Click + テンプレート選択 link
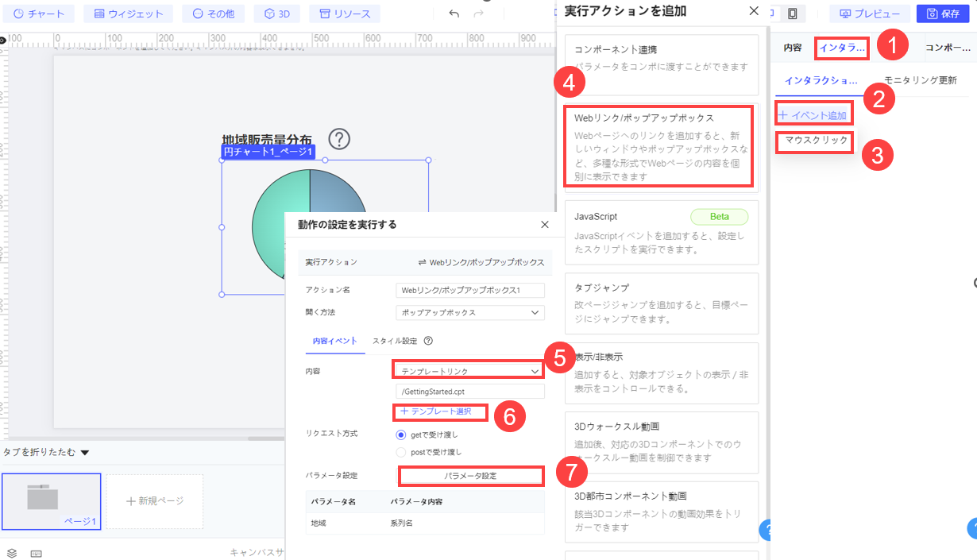Viewport: 977px width, 560px height. coord(435,411)
